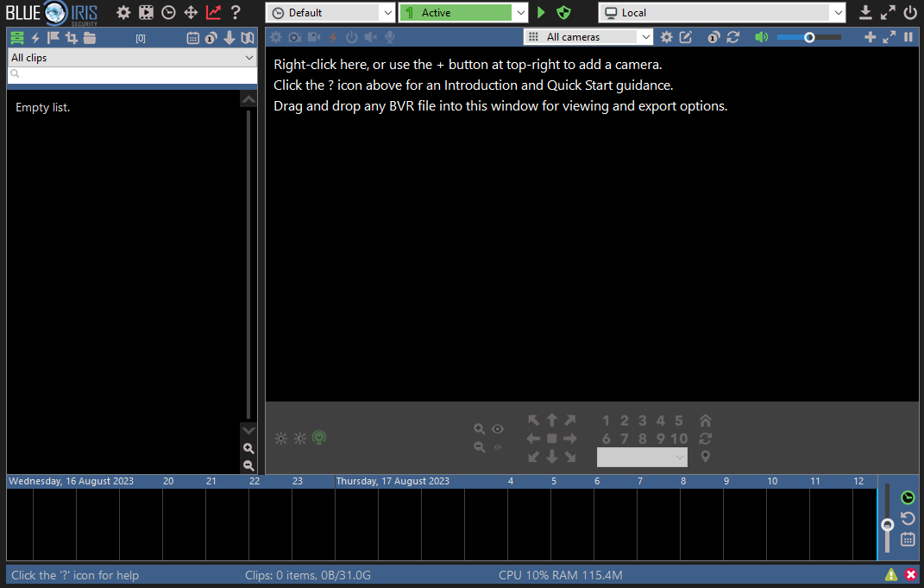
Task: Select PTZ preset number 10
Action: 679,439
